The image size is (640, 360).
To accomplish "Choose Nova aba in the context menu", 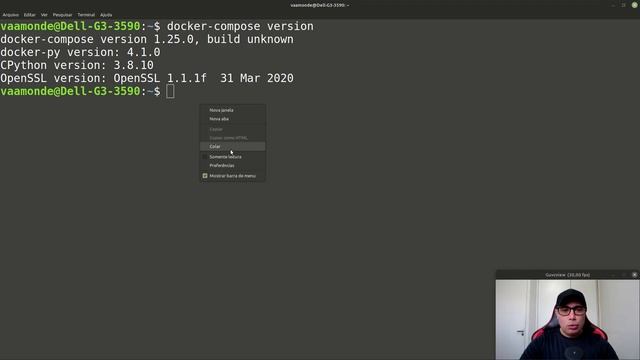I will pos(233,119).
